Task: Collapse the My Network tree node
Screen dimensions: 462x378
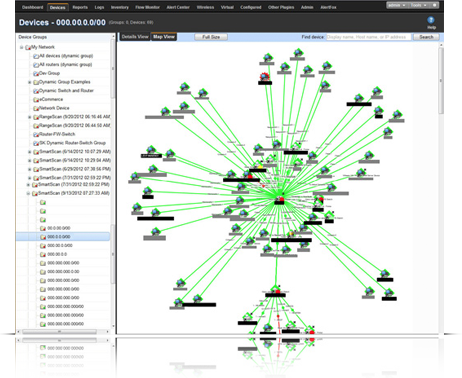Action: pyautogui.click(x=21, y=47)
